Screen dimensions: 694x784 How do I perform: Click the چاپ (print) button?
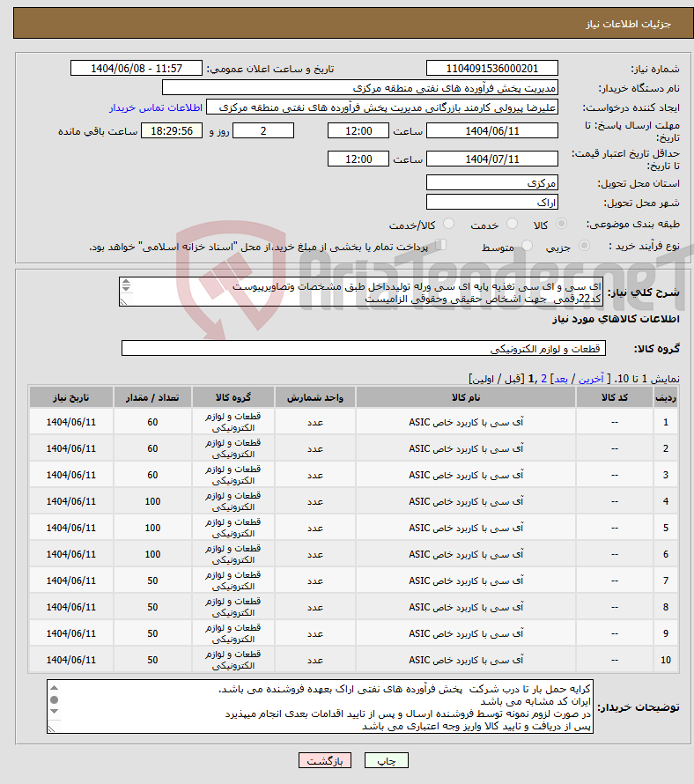[x=387, y=760]
